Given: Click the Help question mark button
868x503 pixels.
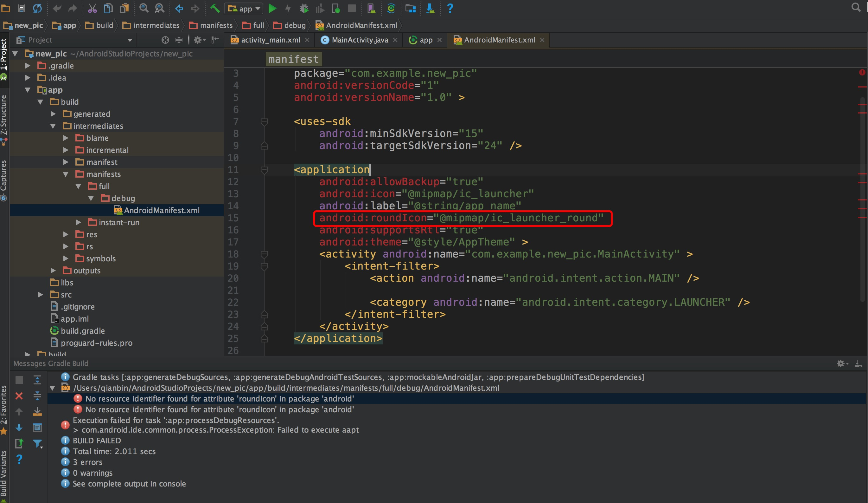Looking at the screenshot, I should [450, 9].
